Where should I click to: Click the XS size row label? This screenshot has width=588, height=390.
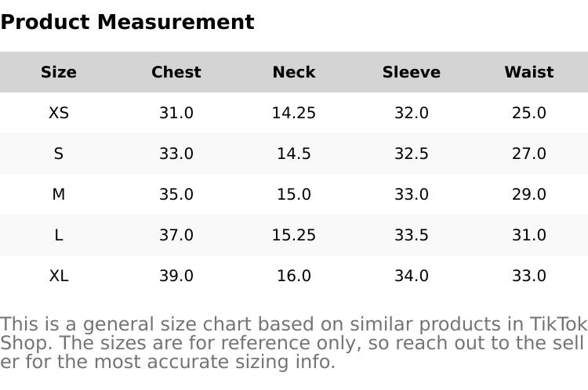59,113
